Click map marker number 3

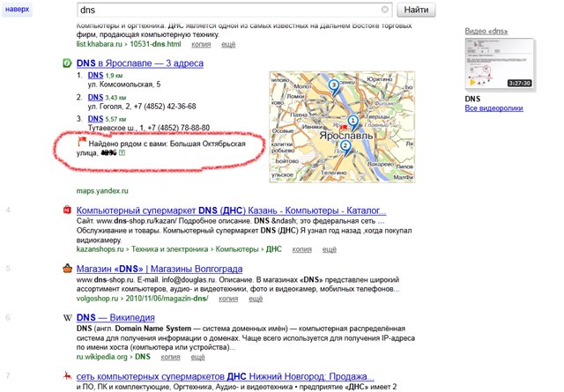(334, 87)
